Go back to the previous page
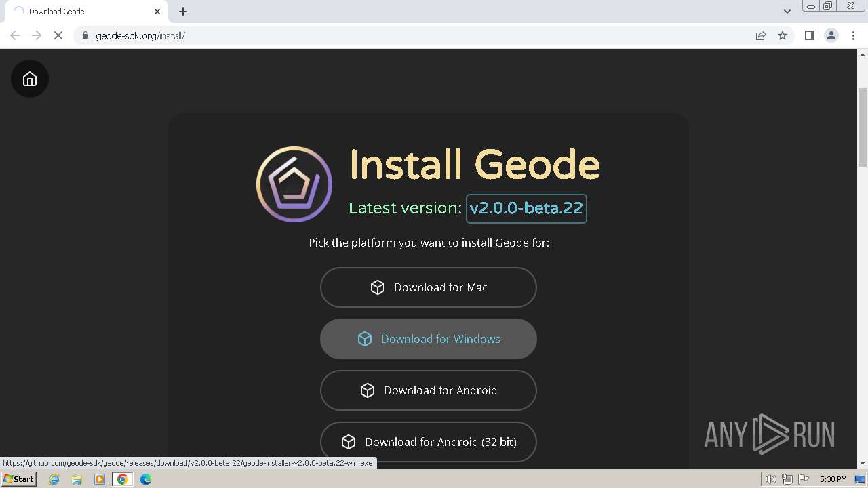The height and width of the screenshot is (488, 868). click(x=15, y=35)
